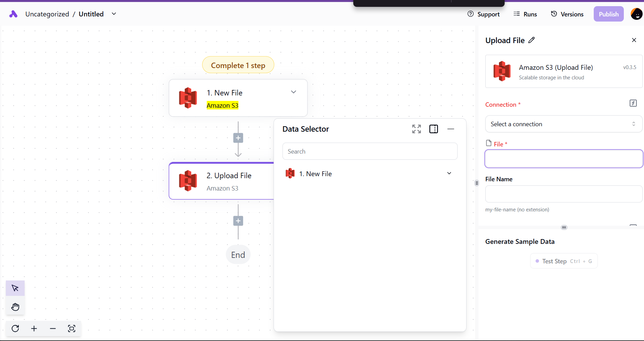Screen dimensions: 644x341
Task: Click the Test Step button
Action: [x=564, y=261]
